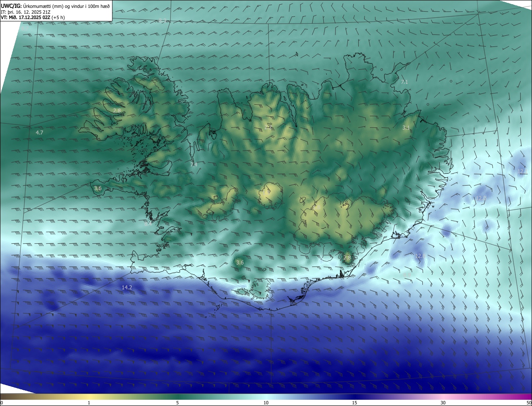Click the 6.9 value off the southeast coast
Viewport: 532px width, 406px height.
pyautogui.click(x=407, y=275)
